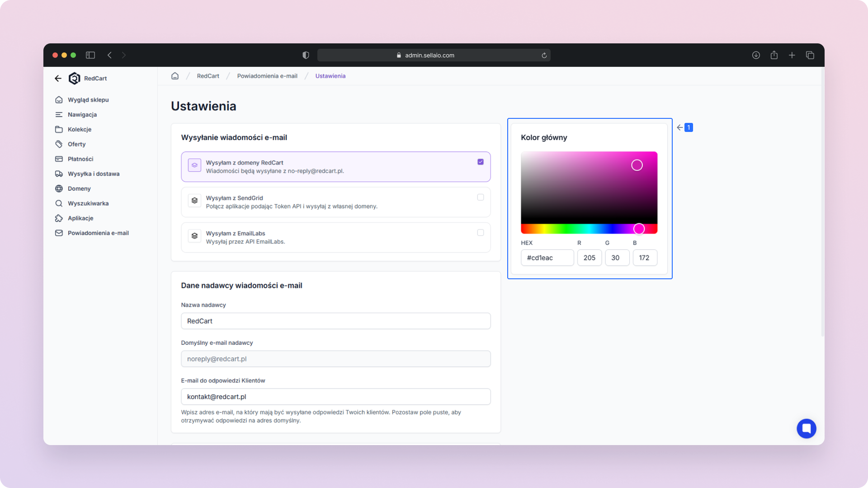Click the Wyszukiwarka magnifier icon
Viewport: 868px width, 488px height.
click(x=59, y=203)
